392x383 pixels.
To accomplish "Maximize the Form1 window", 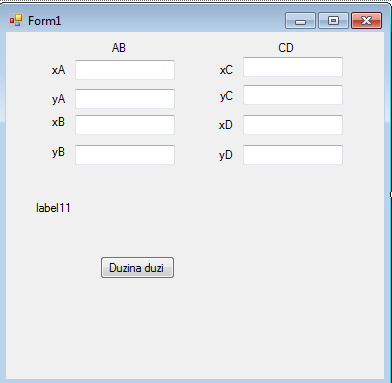I will coord(333,21).
